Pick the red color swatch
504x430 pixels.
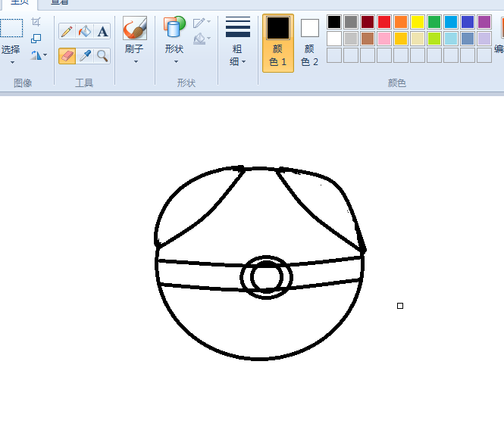(x=384, y=22)
